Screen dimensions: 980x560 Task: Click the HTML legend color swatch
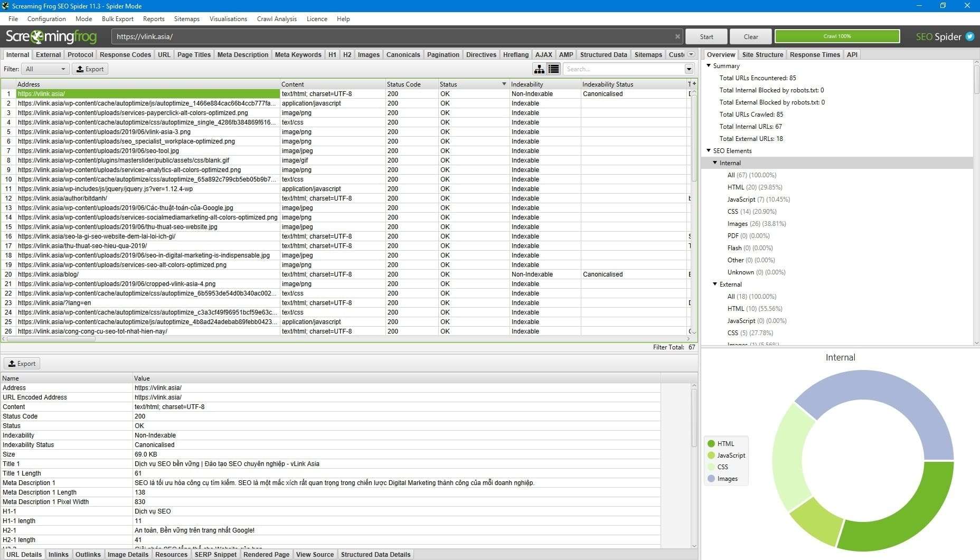pos(711,444)
